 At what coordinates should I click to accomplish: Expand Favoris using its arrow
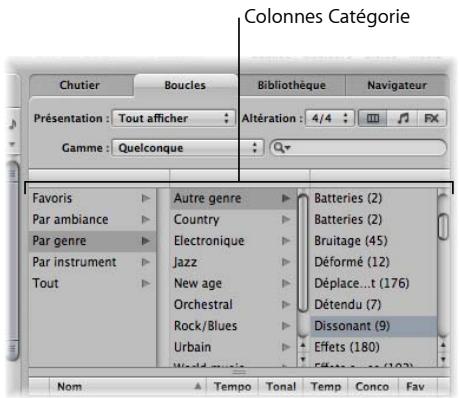tap(146, 199)
